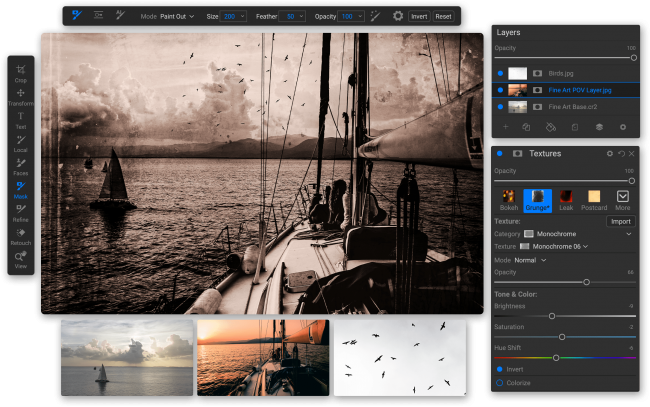
Task: Select the Transform tool
Action: (x=21, y=96)
